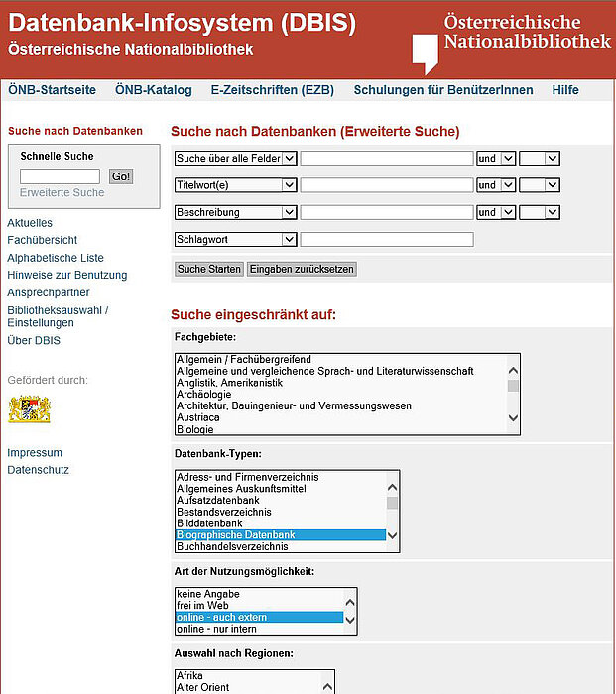The image size is (616, 694).
Task: Open ÖNB-Katalog in the navigation bar
Action: click(x=154, y=90)
